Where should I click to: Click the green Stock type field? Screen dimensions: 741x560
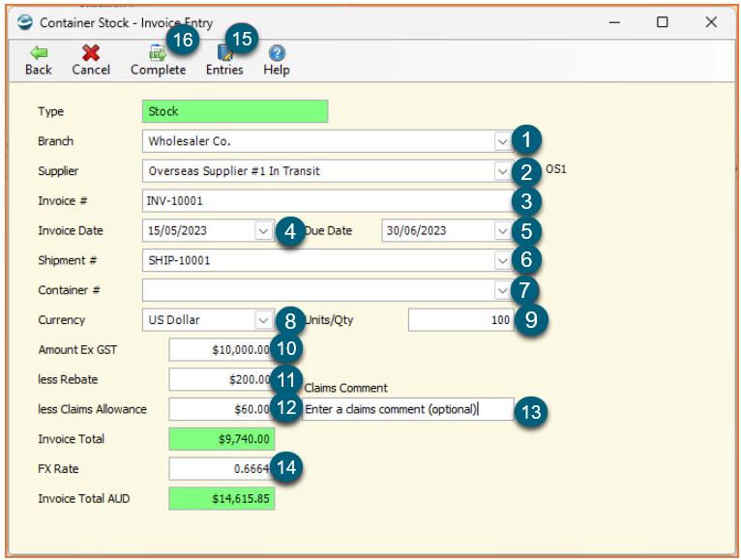coord(235,111)
